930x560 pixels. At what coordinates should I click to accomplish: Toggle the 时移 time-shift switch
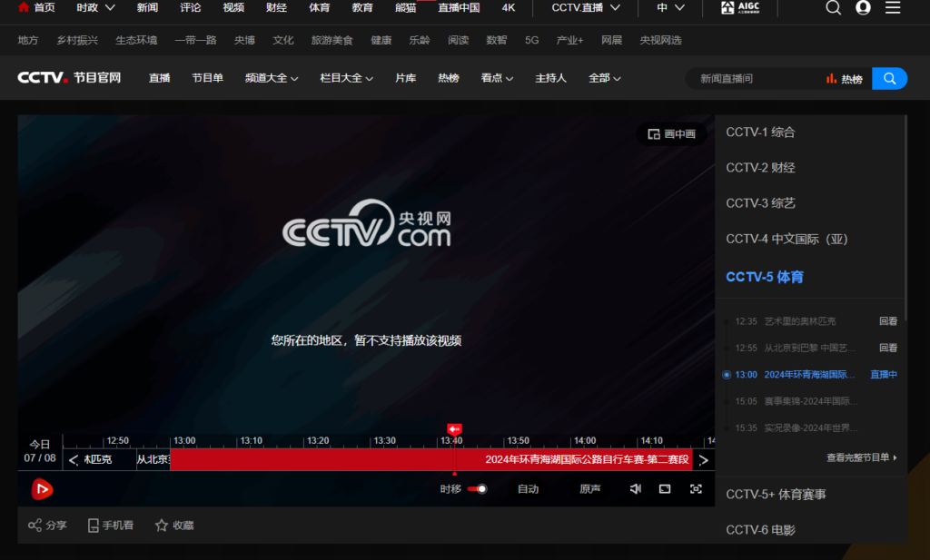[x=478, y=489]
